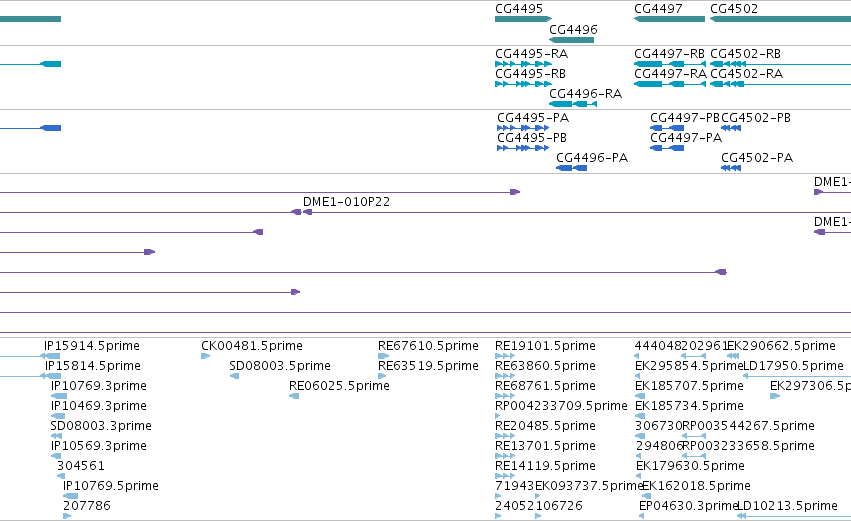Click EST RE19101.5prime
Image resolution: width=851 pixels, height=521 pixels.
tap(545, 346)
